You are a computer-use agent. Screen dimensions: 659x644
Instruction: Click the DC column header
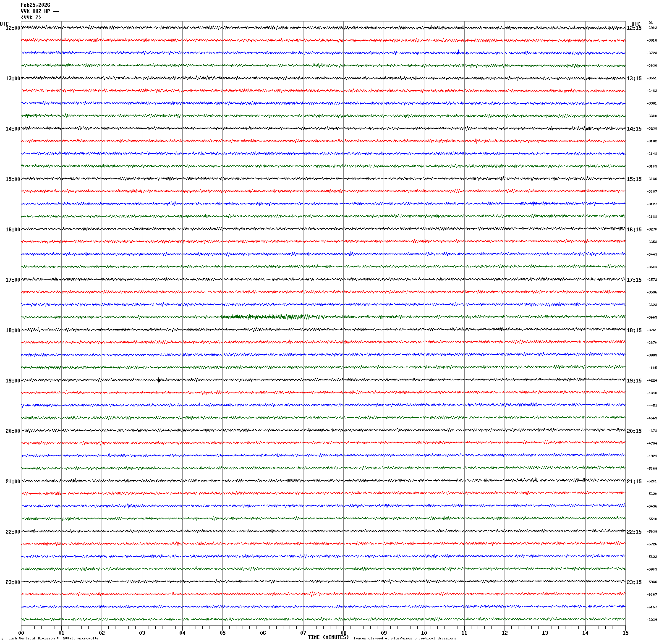coord(651,23)
